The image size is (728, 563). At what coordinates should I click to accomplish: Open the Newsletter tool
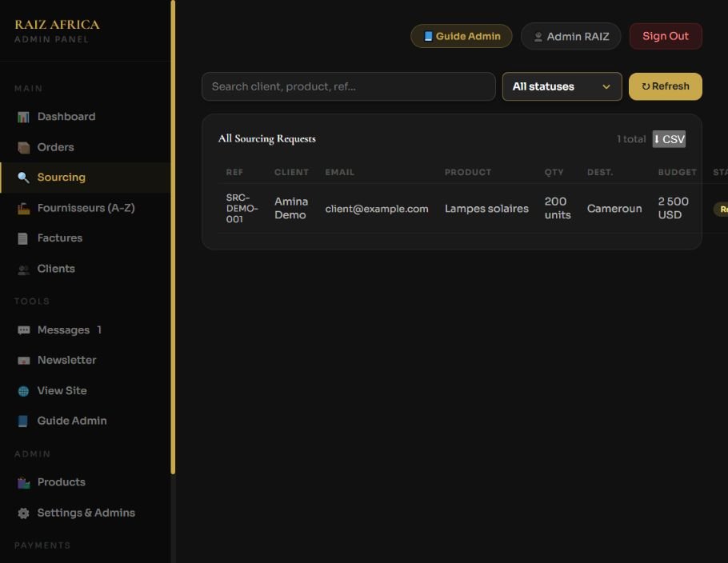point(86,360)
